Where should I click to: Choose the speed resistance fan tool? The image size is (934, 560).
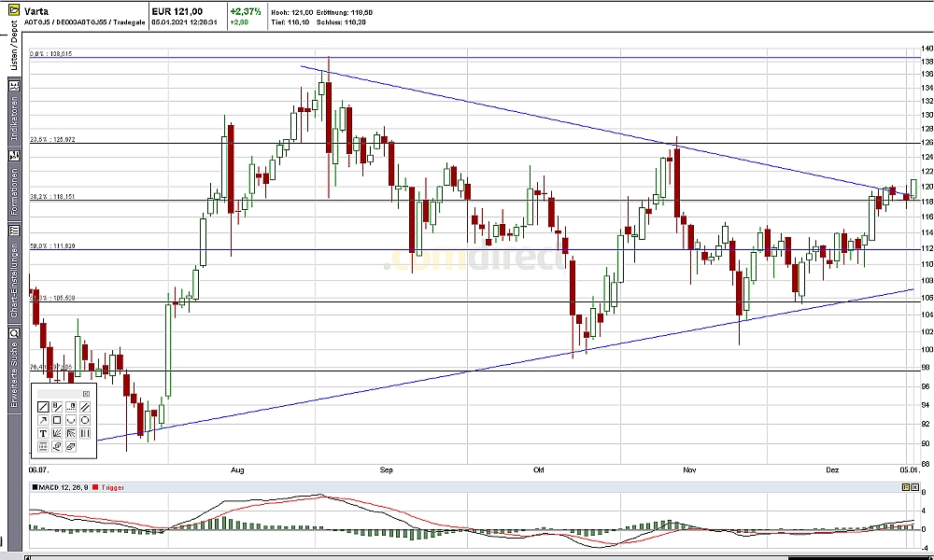click(x=71, y=434)
